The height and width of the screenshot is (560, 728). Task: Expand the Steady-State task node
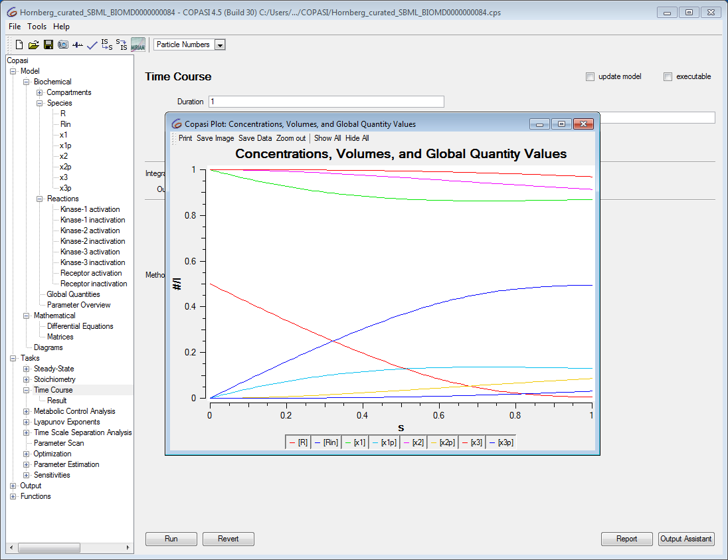(x=27, y=369)
